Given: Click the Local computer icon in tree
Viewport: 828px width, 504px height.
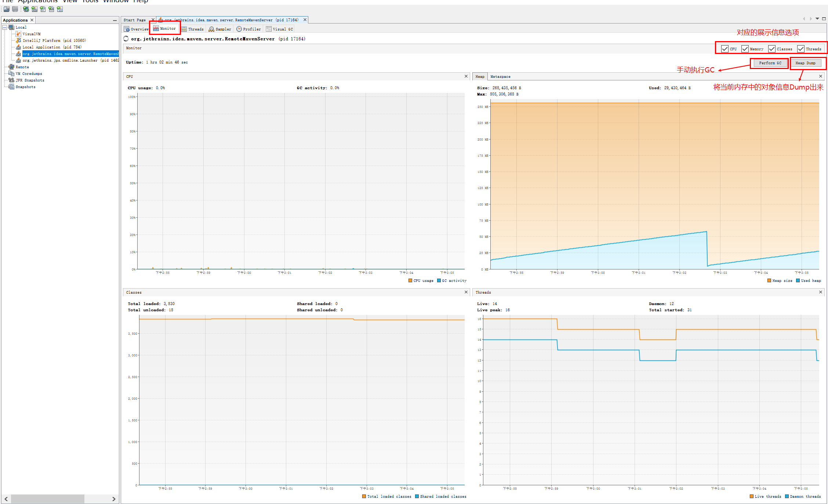Looking at the screenshot, I should 11,27.
